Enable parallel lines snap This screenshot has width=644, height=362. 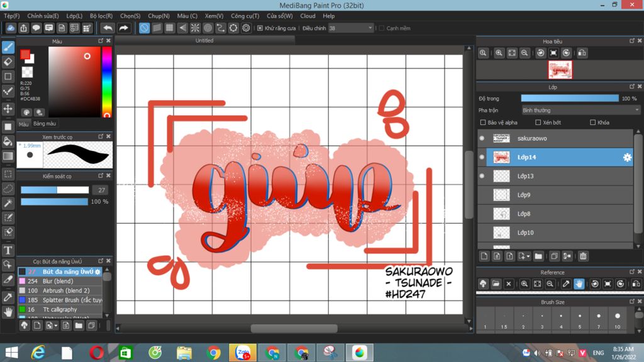click(157, 28)
